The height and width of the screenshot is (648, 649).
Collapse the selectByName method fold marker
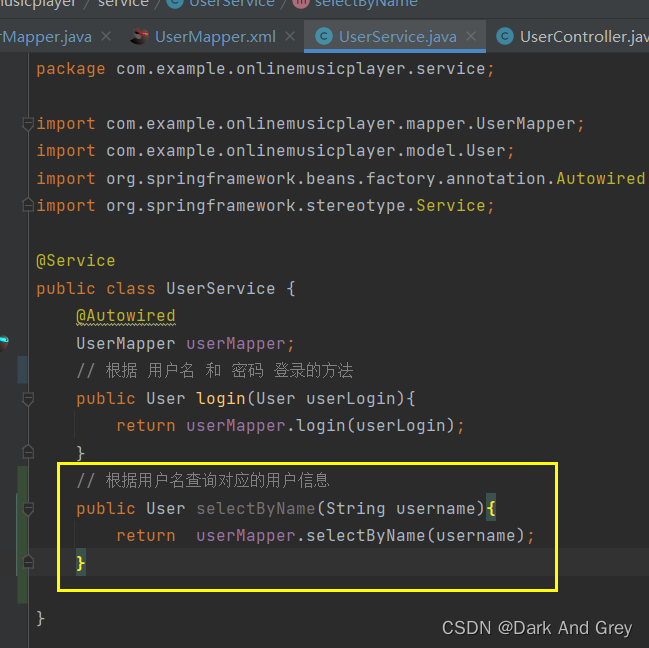click(28, 509)
